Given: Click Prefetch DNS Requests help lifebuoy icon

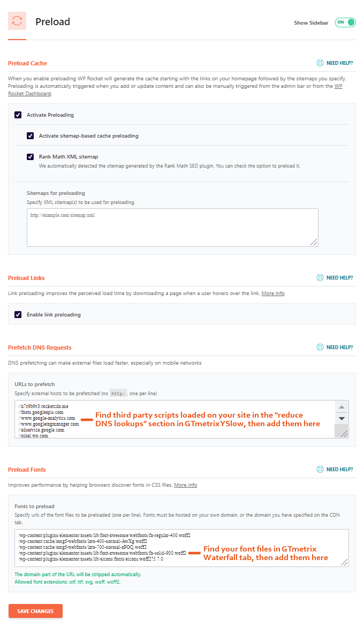Looking at the screenshot, I should tap(320, 348).
